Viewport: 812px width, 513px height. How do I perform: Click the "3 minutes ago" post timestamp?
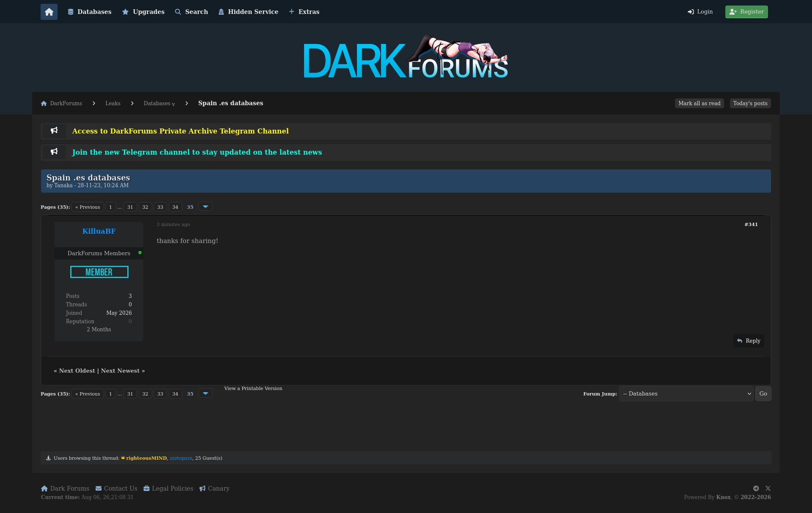173,225
